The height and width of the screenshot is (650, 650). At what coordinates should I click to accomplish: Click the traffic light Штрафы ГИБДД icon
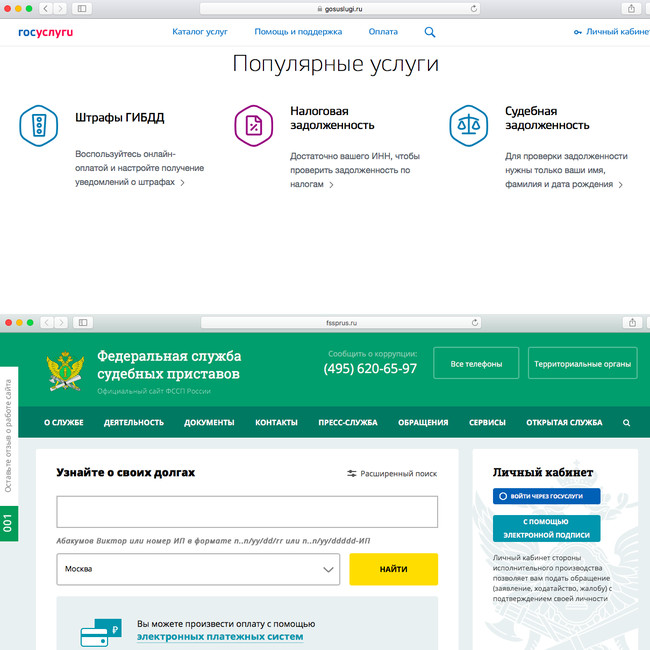click(x=39, y=126)
